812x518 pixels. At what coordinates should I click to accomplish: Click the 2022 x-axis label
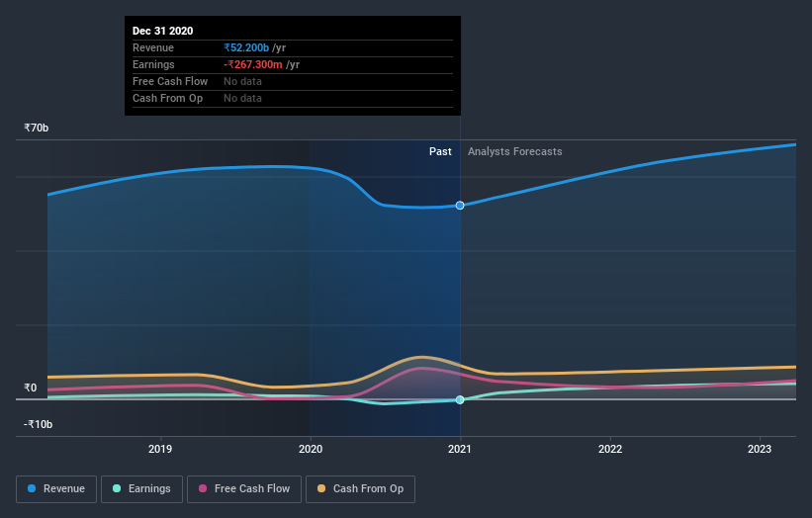[610, 449]
